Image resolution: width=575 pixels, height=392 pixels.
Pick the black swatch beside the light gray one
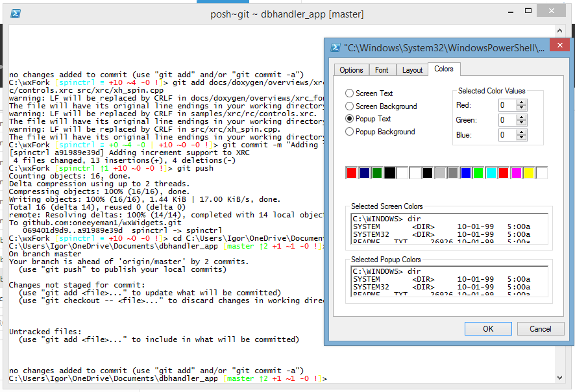pos(428,173)
